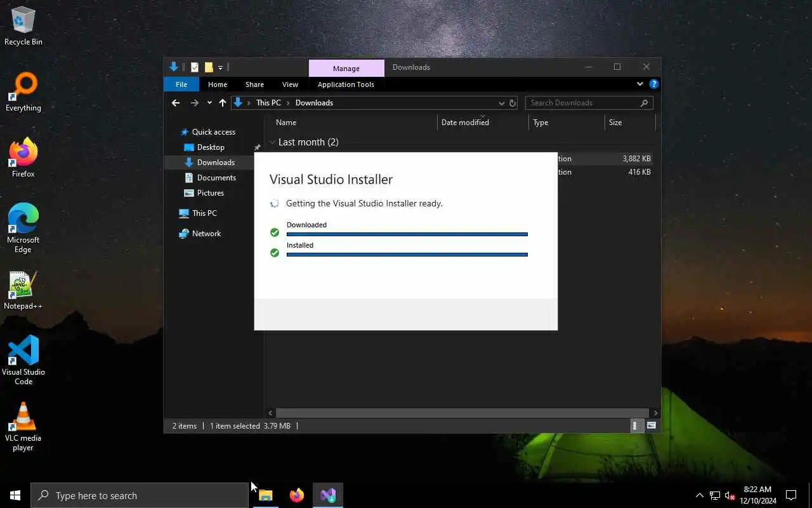Sort files by the Name column
Screen dimensions: 812x508
tap(355, 123)
